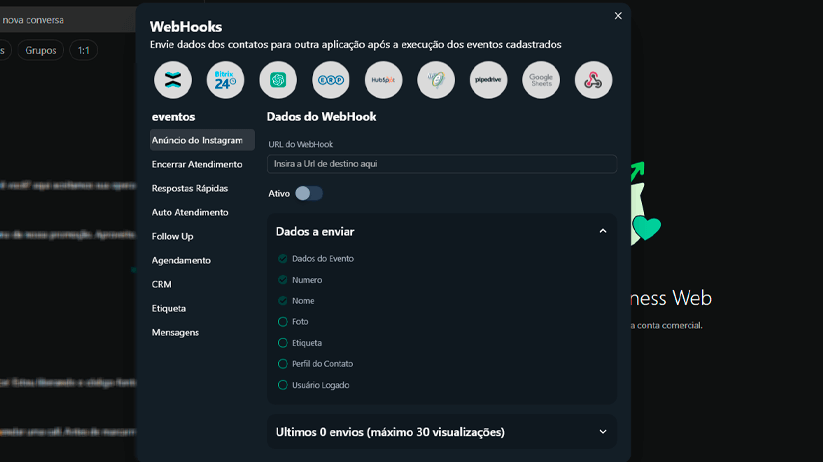Uncheck the Dados do Evento option

click(283, 259)
